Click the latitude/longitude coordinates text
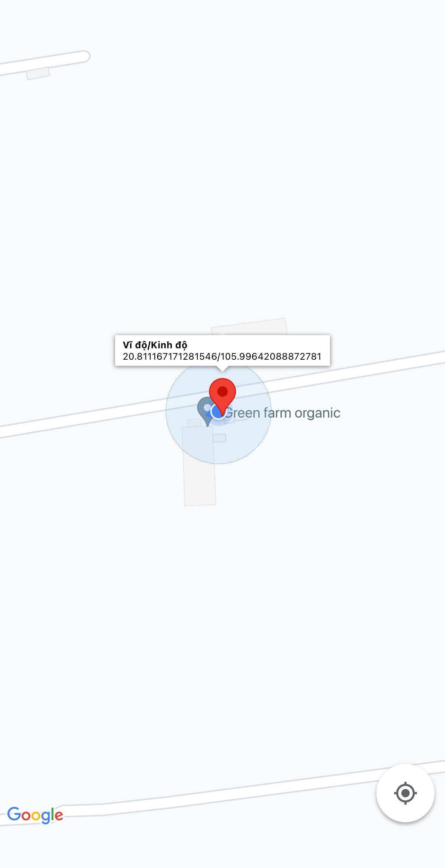This screenshot has height=868, width=445. 222,357
